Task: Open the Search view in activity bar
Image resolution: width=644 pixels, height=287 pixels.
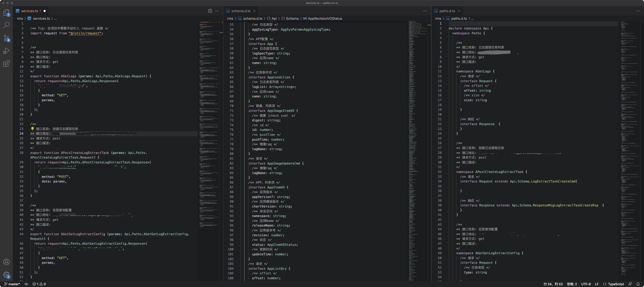Action: coord(6,25)
